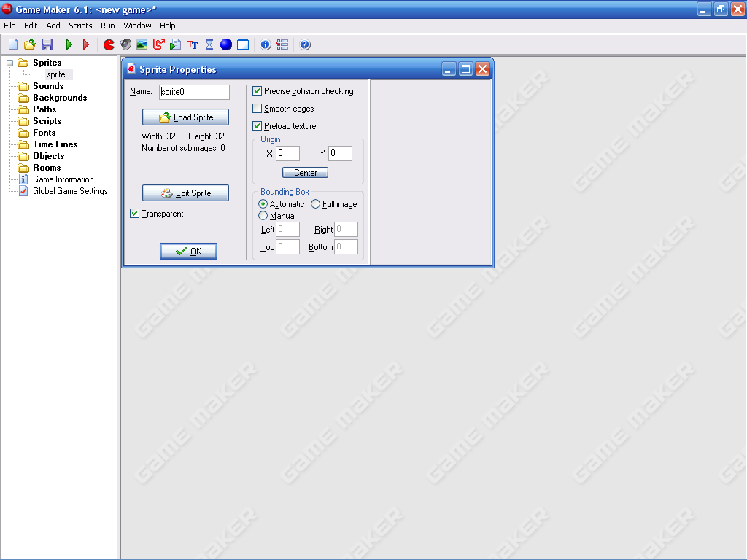The width and height of the screenshot is (747, 560).
Task: Click the Add Font toolbar icon
Action: 193,44
